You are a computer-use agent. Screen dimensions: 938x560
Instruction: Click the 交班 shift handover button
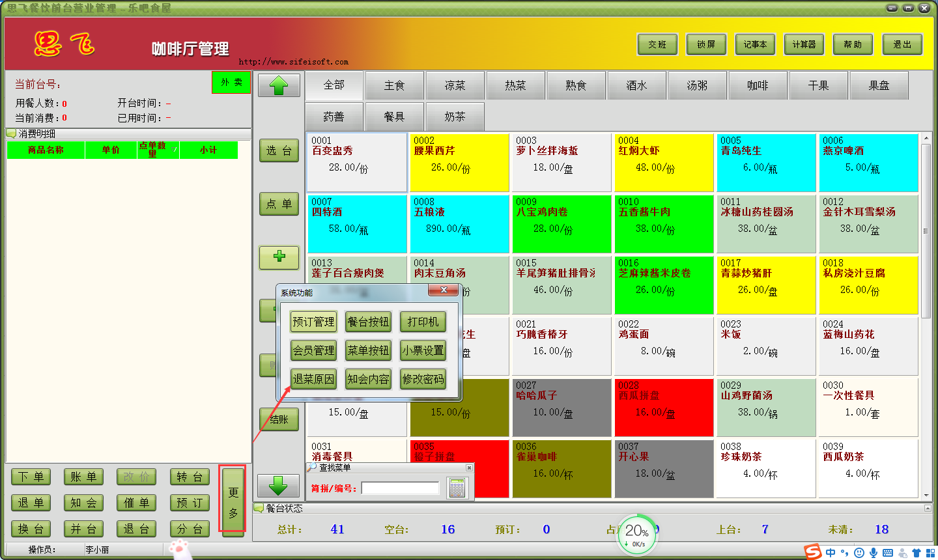click(657, 44)
